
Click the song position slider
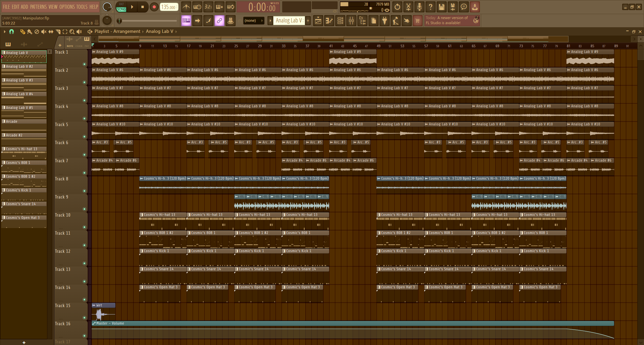147,21
